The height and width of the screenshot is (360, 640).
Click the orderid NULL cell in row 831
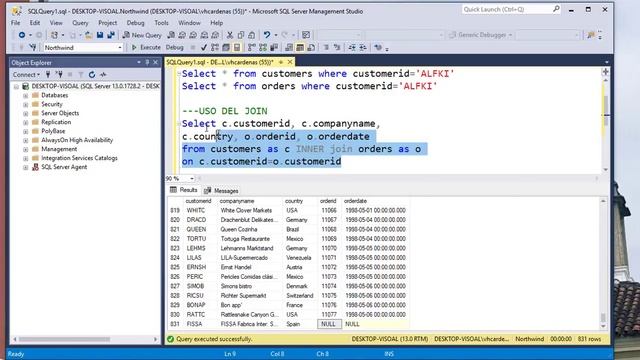(x=329, y=324)
